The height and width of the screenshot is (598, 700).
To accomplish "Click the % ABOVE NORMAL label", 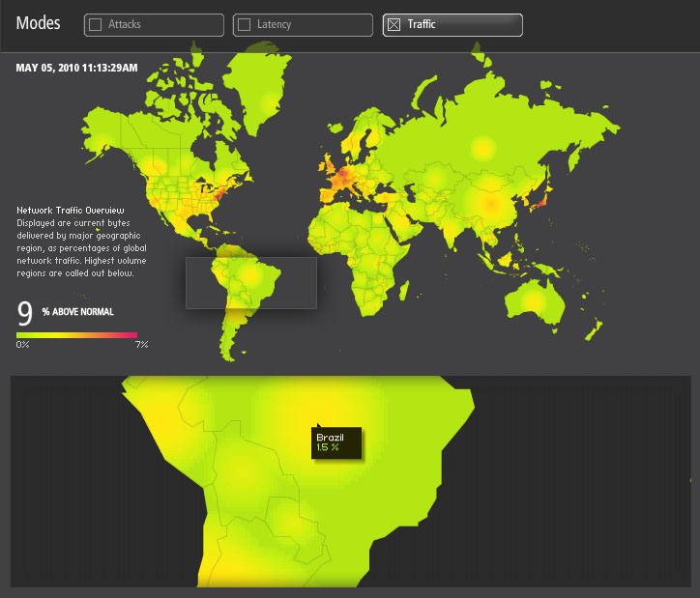I will click(78, 312).
